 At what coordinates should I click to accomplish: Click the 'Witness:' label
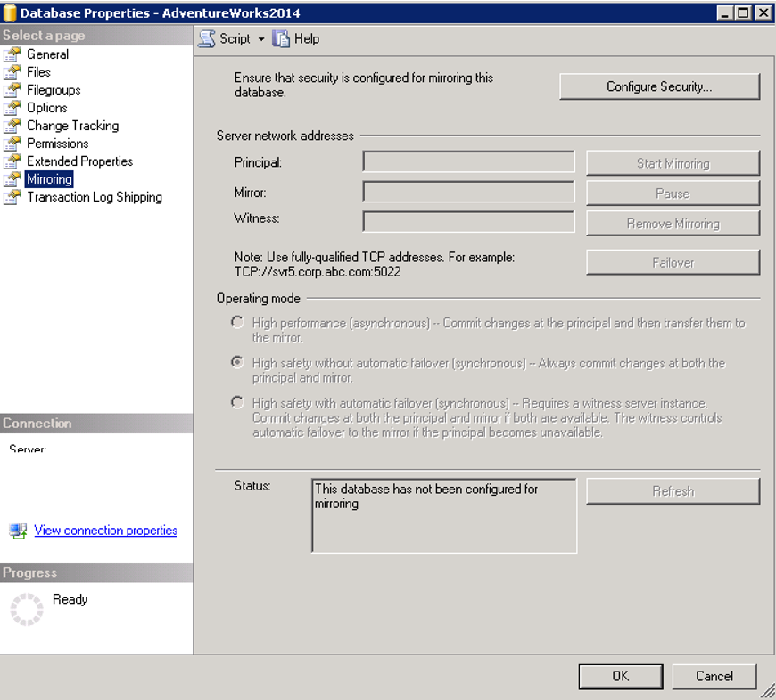(257, 218)
